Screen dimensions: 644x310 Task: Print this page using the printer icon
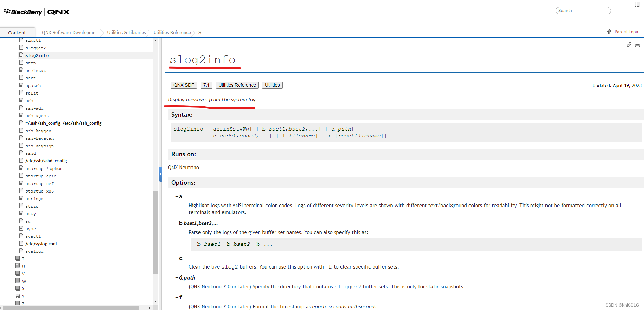(637, 45)
